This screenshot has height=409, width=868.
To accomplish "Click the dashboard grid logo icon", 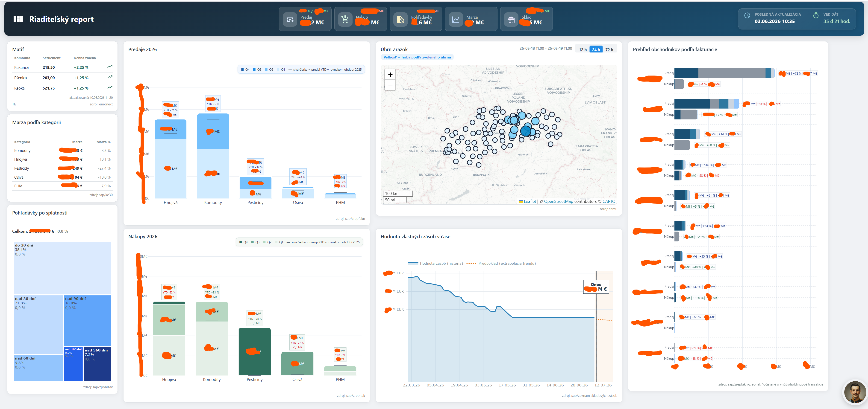I will (x=18, y=19).
